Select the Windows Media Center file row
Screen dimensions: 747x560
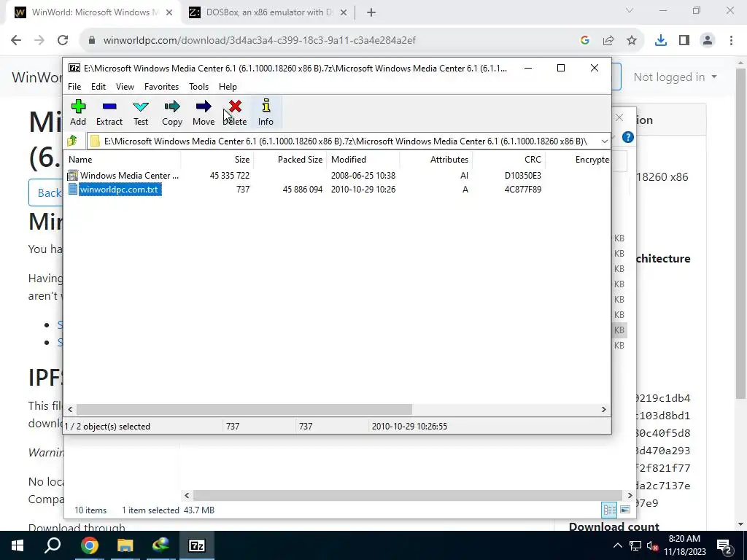337,175
